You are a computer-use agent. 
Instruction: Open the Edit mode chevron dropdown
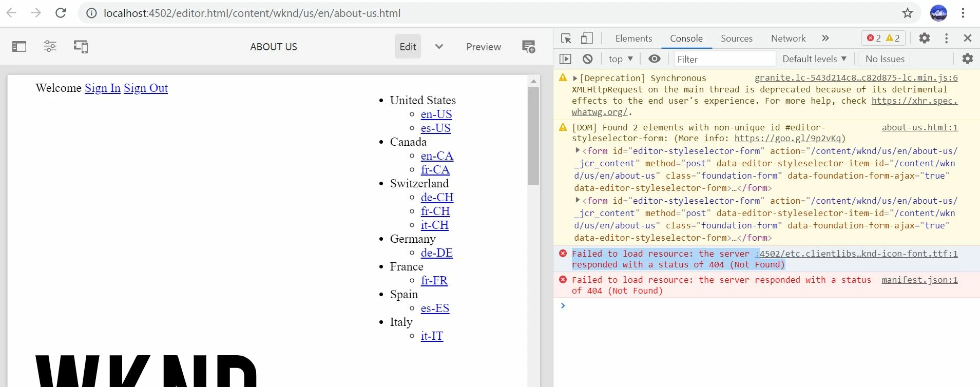tap(439, 47)
